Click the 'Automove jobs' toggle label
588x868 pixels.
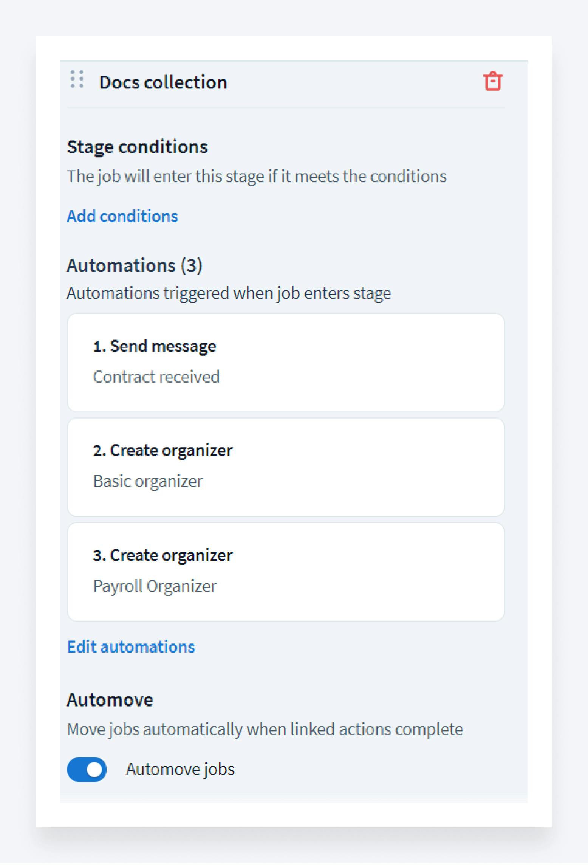pos(180,770)
